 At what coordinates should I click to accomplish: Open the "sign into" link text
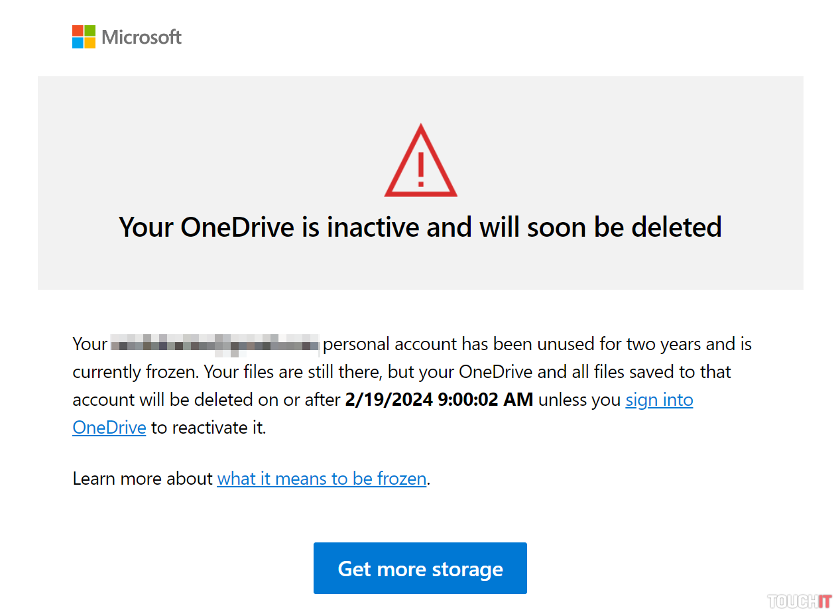pyautogui.click(x=659, y=400)
